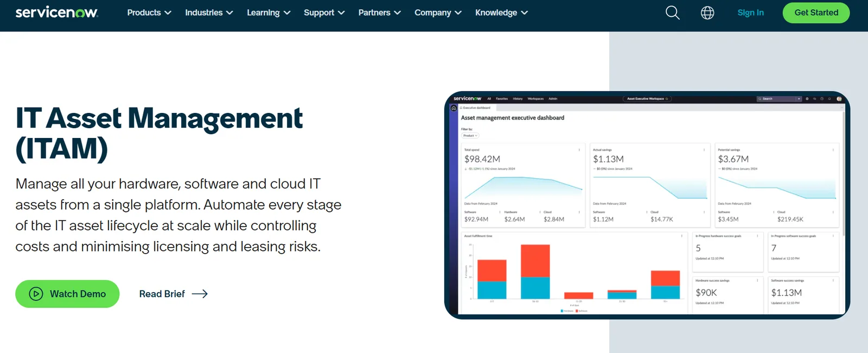Screen dimensions: 868x353
Task: Click the "$3.45M" software potential savings value
Action: [x=728, y=219]
